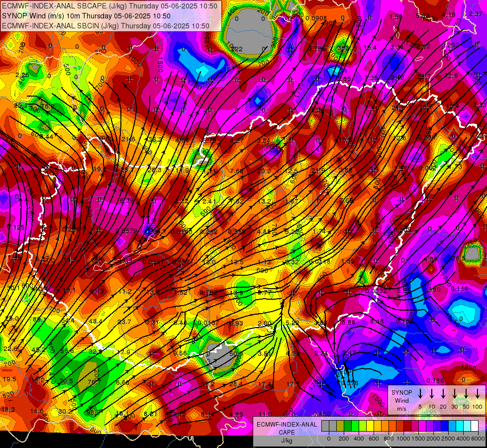Click the '222' value inside gray circle
This screenshot has width=487, height=448.
click(237, 49)
